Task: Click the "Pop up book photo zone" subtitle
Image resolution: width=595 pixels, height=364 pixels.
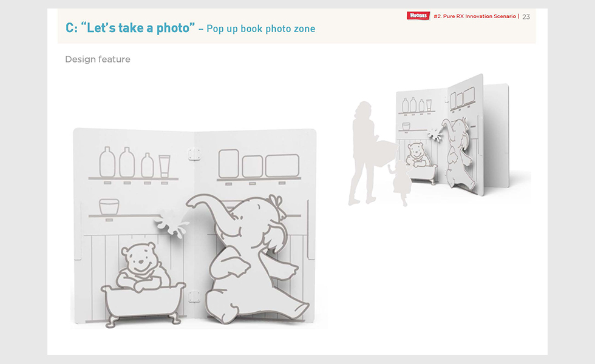Action: pyautogui.click(x=260, y=29)
